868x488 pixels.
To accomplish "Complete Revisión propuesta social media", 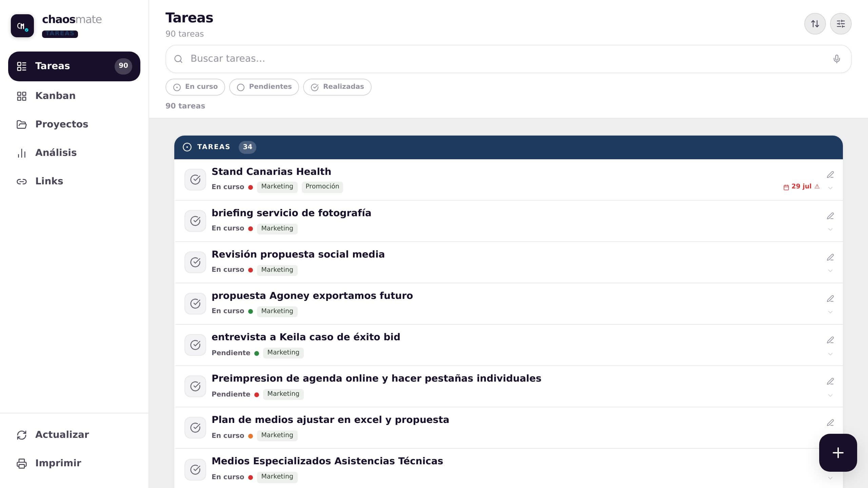I will point(195,262).
